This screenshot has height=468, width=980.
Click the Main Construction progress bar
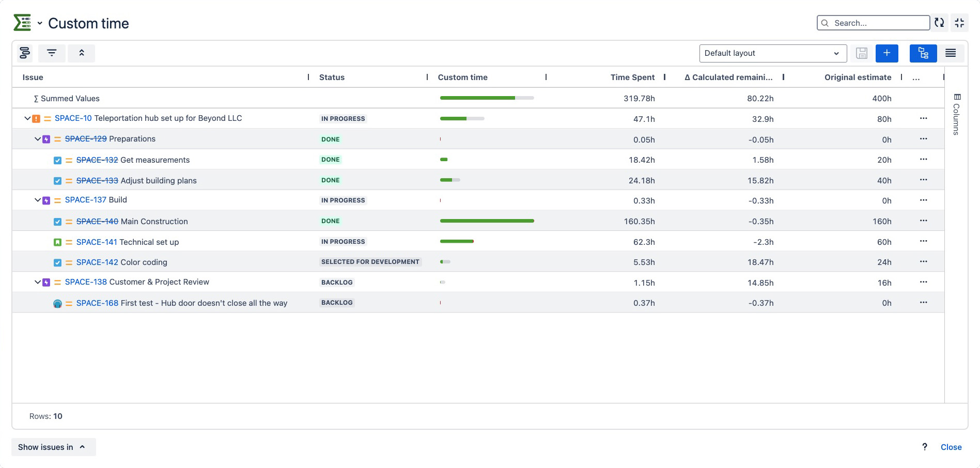487,221
